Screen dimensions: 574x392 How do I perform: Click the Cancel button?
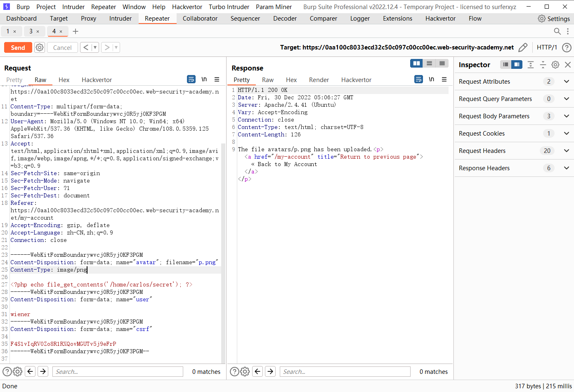62,47
